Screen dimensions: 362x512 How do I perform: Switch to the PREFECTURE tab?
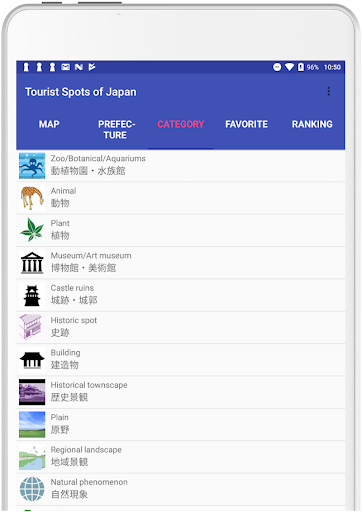(115, 129)
